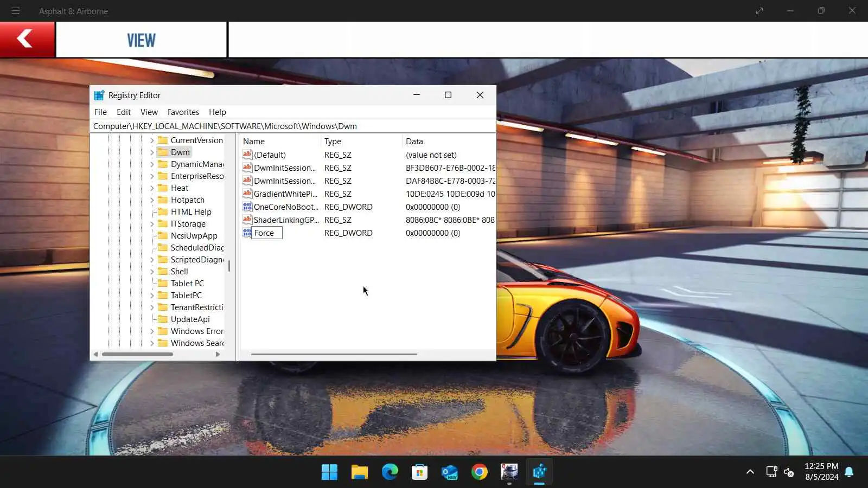Click the muted volume tray icon

click(789, 472)
